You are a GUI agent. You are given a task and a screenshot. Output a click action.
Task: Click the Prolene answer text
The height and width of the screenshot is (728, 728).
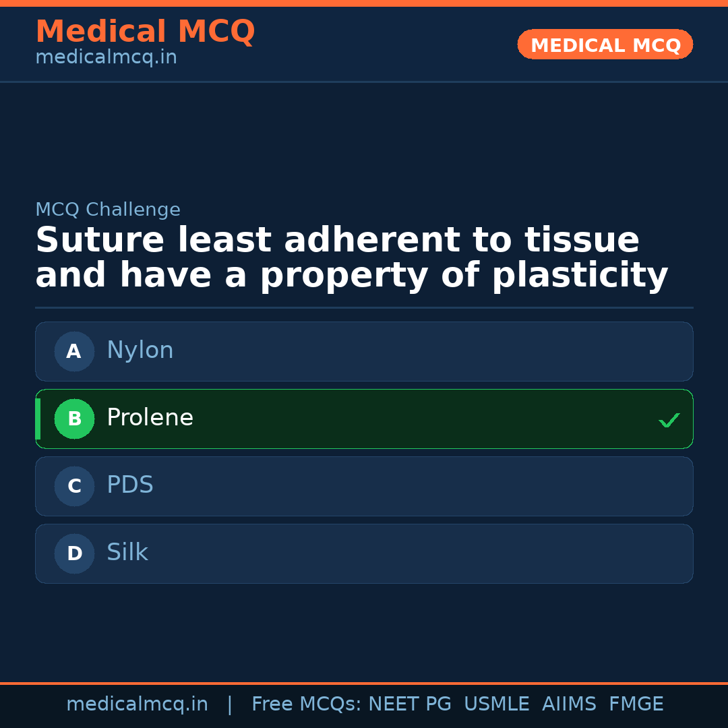pyautogui.click(x=150, y=418)
